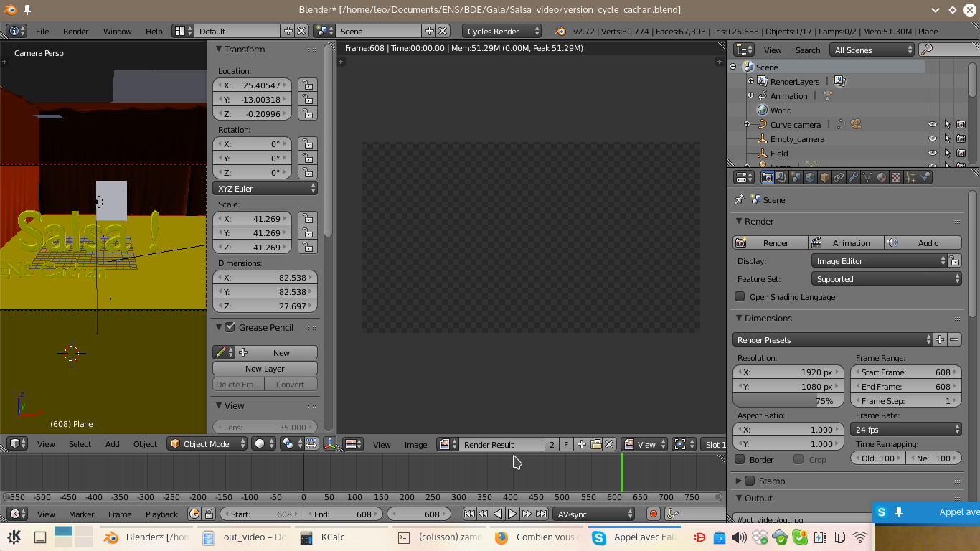Open the top bar Render menu
Image resolution: width=980 pixels, height=551 pixels.
tap(75, 32)
